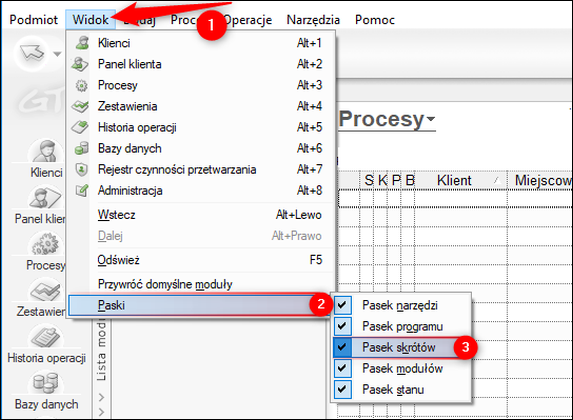Open the Operacje menu
The width and height of the screenshot is (573, 420).
[247, 20]
